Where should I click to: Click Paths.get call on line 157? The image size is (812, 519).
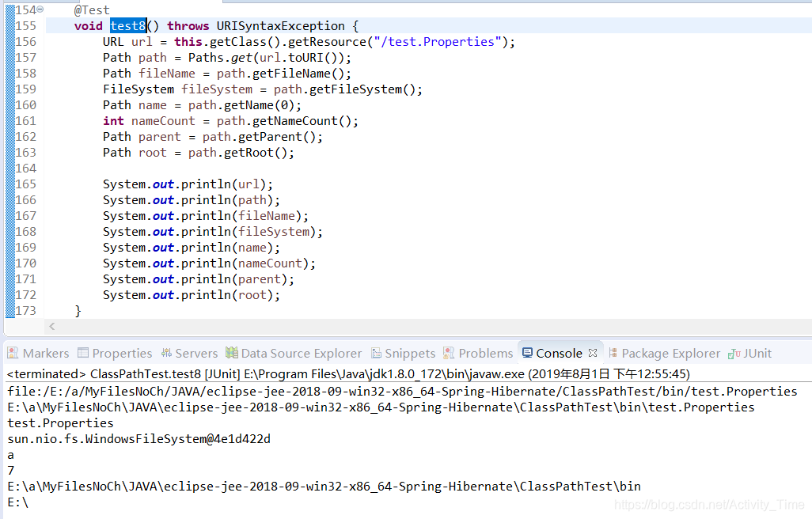pos(220,58)
